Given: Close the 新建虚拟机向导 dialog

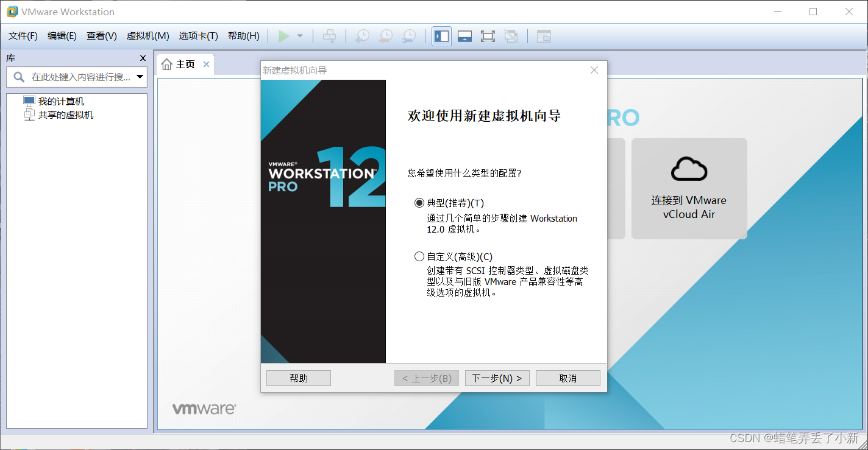Looking at the screenshot, I should pyautogui.click(x=594, y=70).
